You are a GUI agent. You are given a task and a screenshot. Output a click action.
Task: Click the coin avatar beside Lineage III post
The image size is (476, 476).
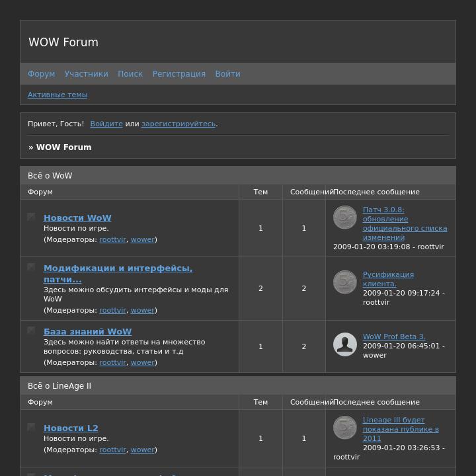pos(344,428)
